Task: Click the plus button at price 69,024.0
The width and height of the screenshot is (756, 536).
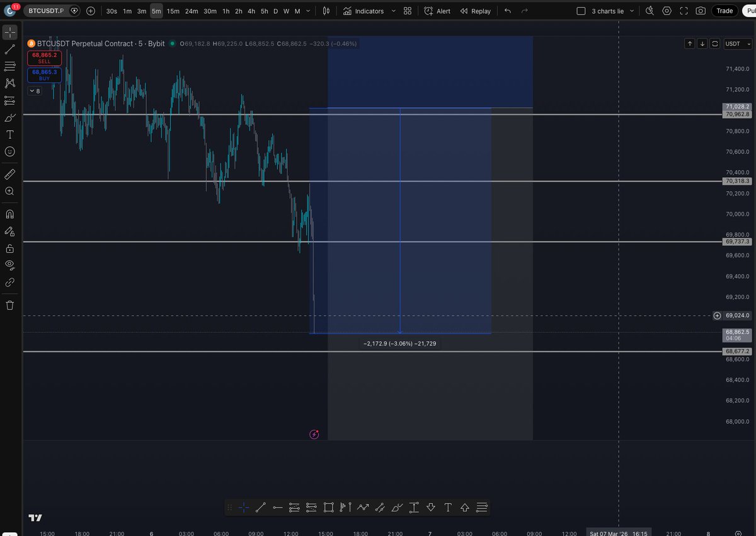Action: 717,315
